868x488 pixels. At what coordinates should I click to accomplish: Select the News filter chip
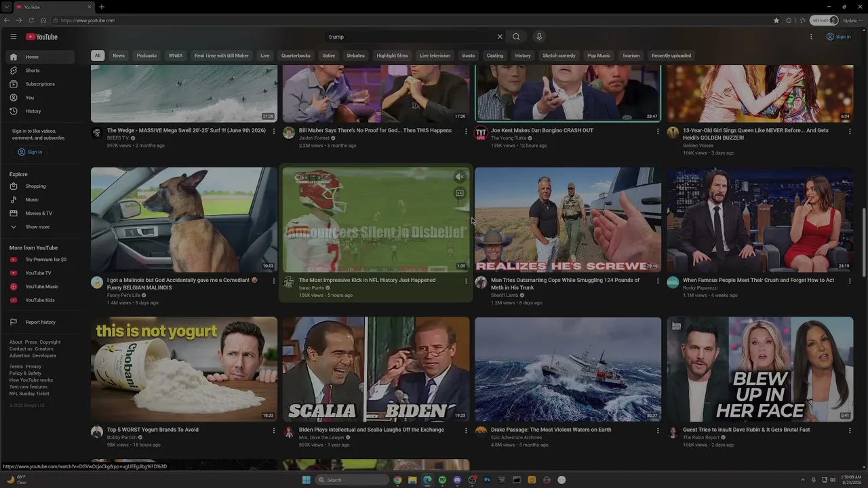(119, 56)
